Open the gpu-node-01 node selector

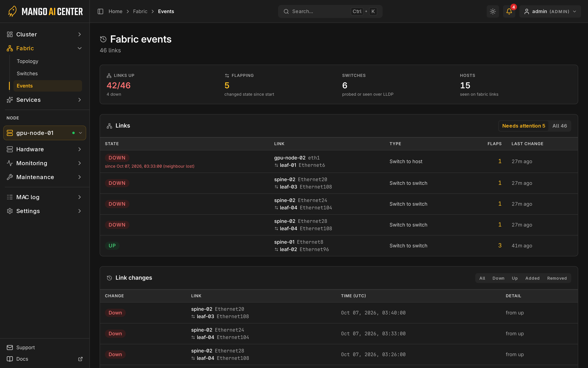point(45,133)
